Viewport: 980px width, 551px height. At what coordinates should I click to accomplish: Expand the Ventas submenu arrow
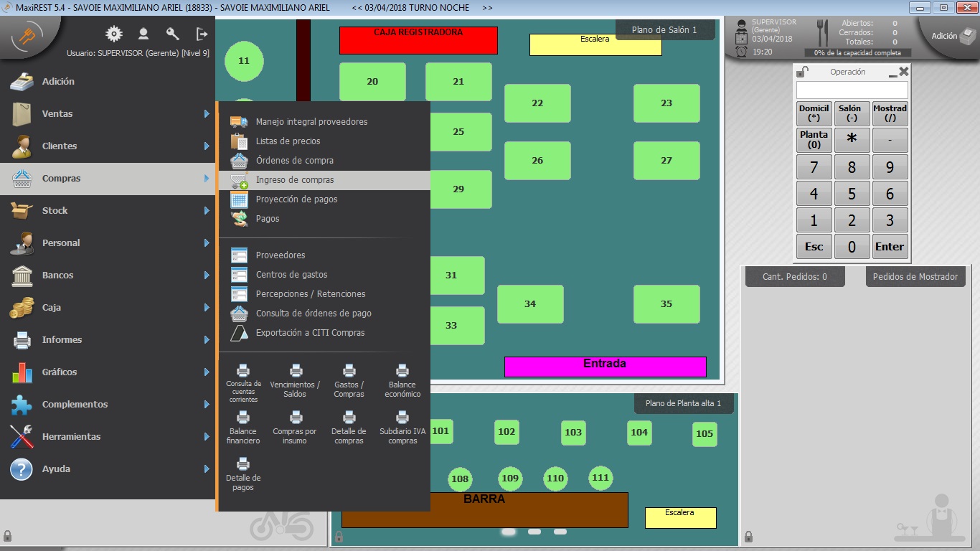tap(207, 114)
